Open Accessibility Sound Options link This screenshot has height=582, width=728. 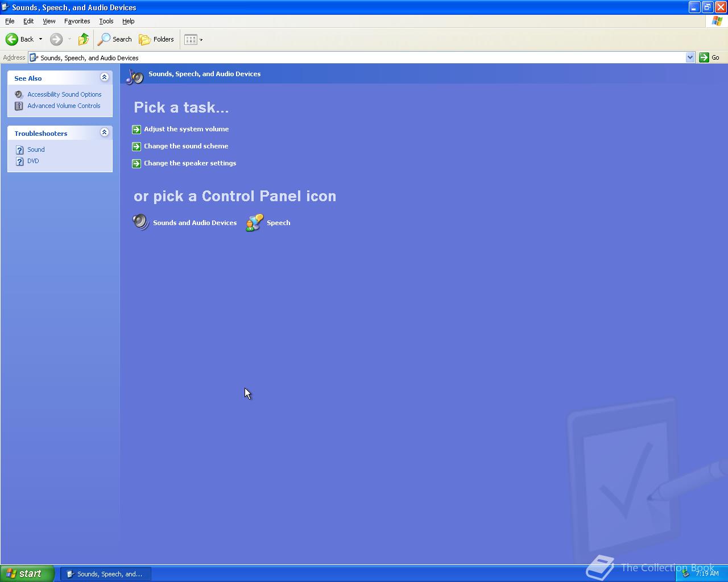click(64, 94)
